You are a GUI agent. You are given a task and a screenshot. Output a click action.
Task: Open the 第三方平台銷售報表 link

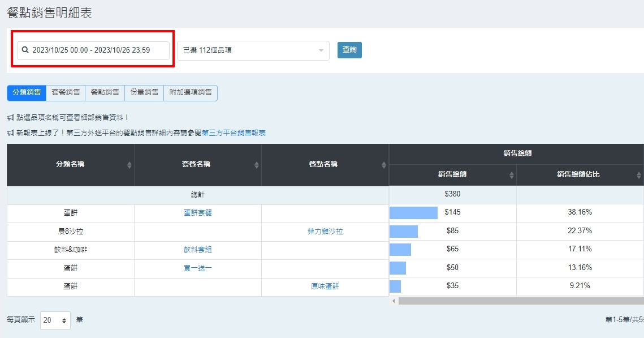[234, 133]
